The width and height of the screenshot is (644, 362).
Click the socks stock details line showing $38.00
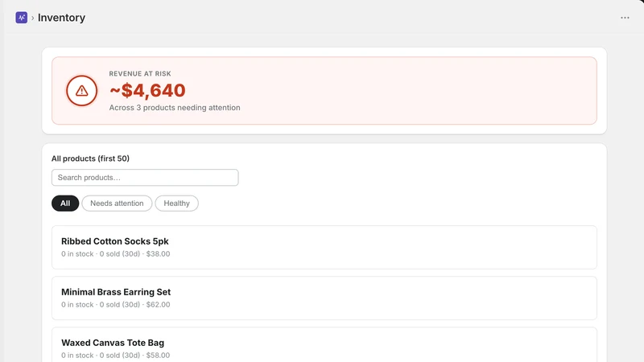point(116,253)
